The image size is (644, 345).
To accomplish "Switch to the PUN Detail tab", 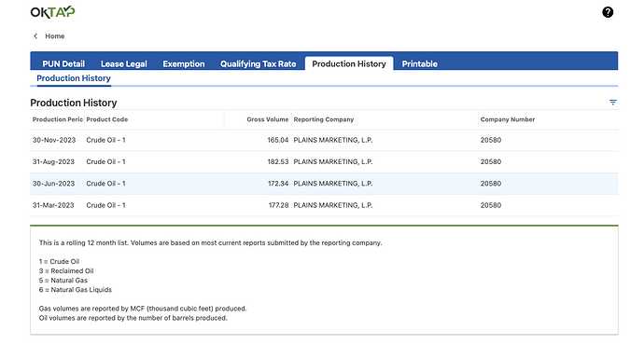I will coord(63,63).
